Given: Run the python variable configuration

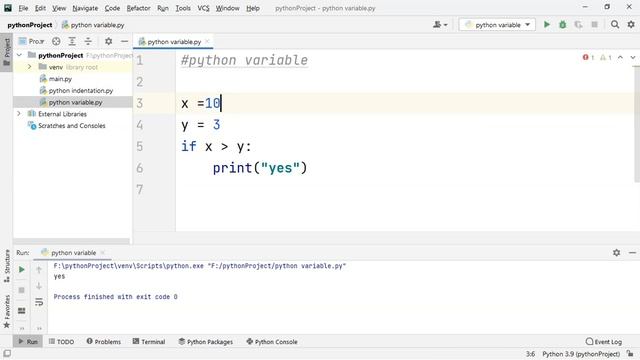Looking at the screenshot, I should (x=547, y=25).
